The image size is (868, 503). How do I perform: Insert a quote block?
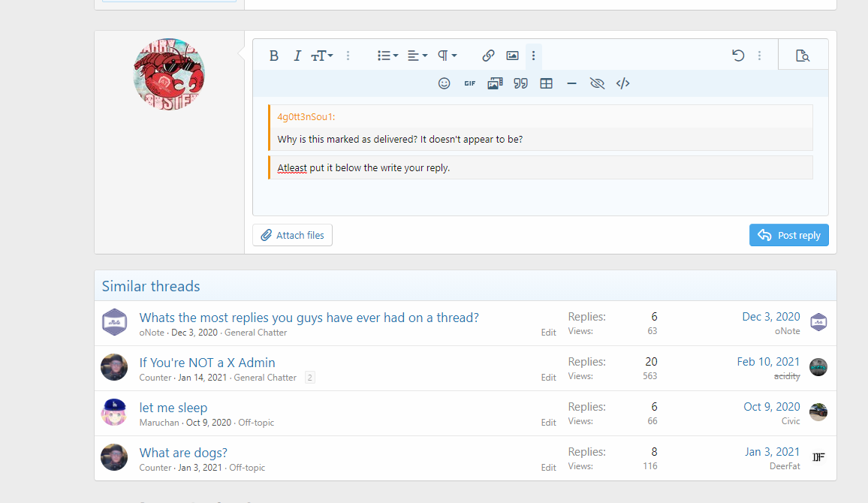520,83
